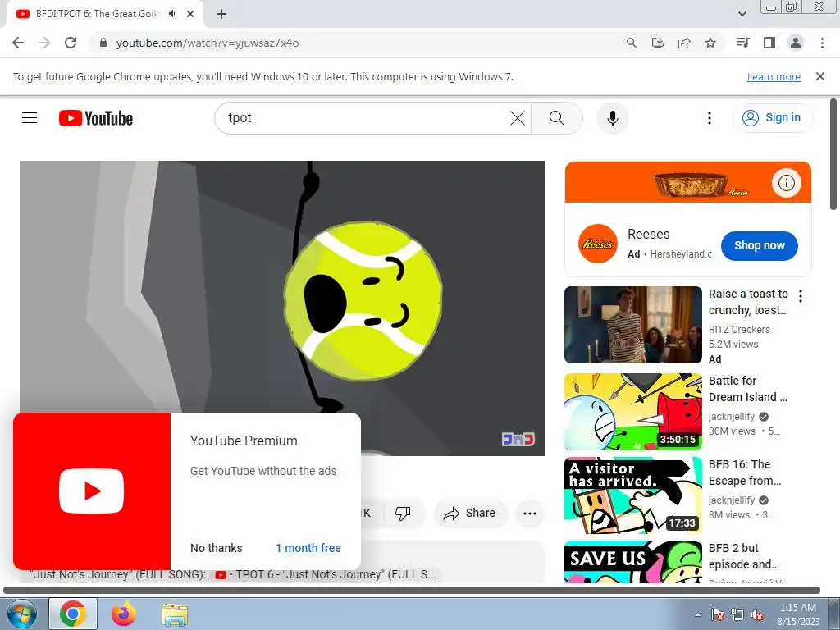Bookmark this page with the star icon
The height and width of the screenshot is (630, 840).
click(x=710, y=43)
